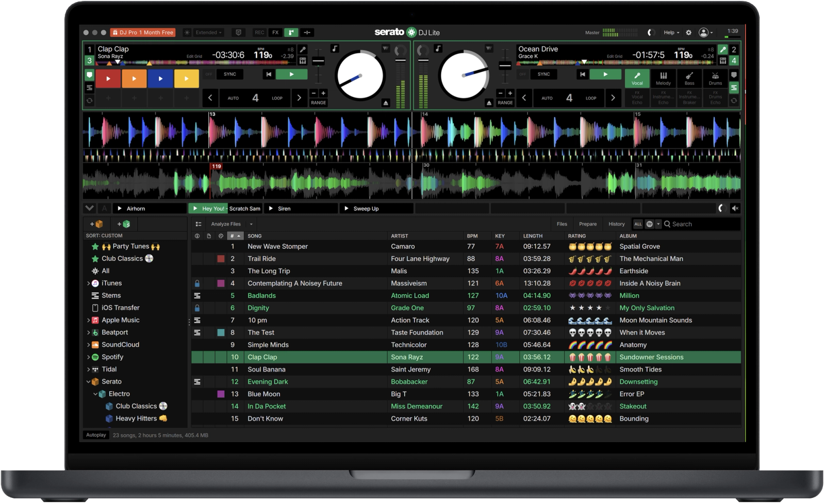The width and height of the screenshot is (825, 504).
Task: Click the left deck microphone stems icon
Action: [303, 49]
